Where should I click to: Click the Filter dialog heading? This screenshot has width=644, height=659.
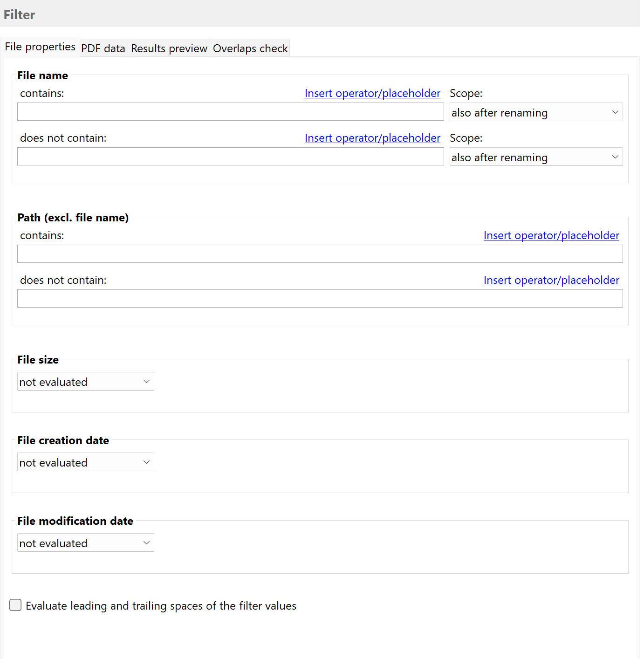click(x=19, y=14)
